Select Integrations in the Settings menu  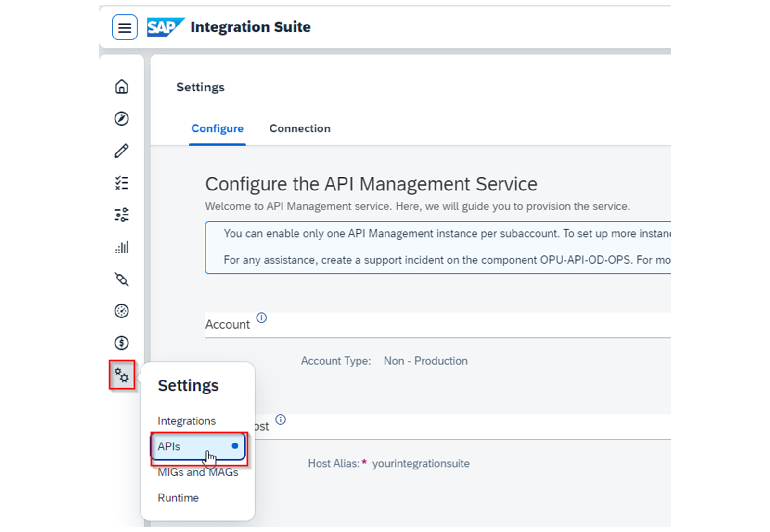coord(187,421)
